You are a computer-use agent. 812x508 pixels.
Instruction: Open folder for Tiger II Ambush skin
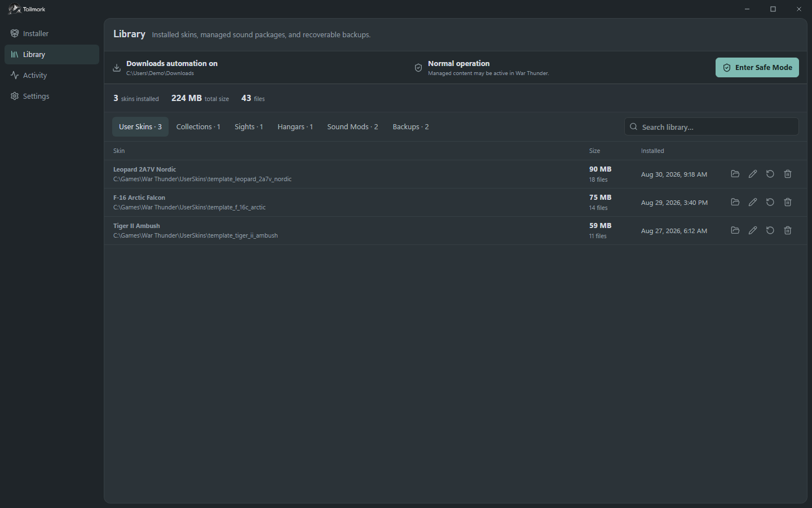[735, 230]
